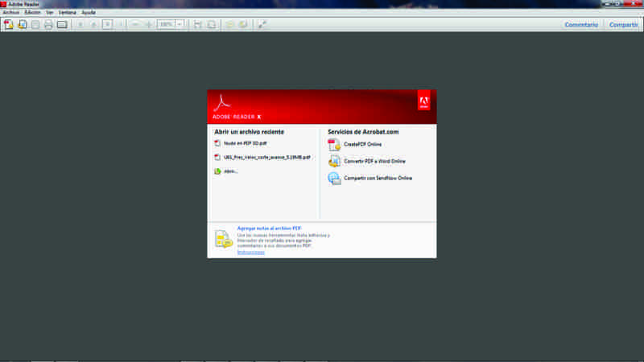
Task: Click the Save file toolbar icon
Action: pos(35,25)
